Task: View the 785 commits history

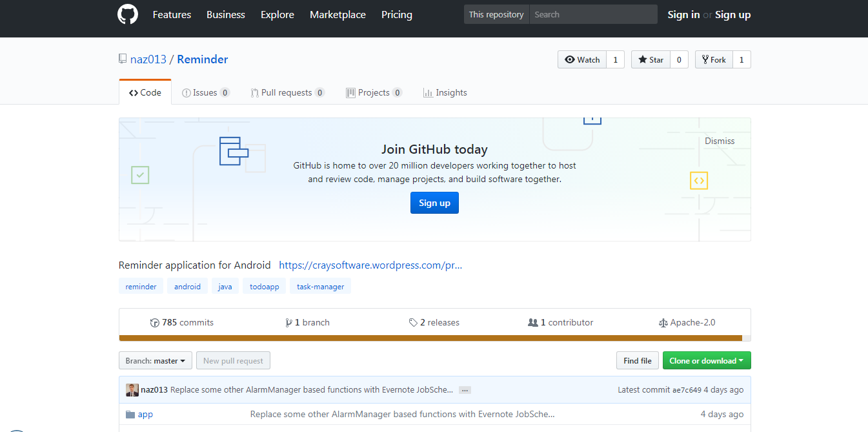Action: (182, 322)
